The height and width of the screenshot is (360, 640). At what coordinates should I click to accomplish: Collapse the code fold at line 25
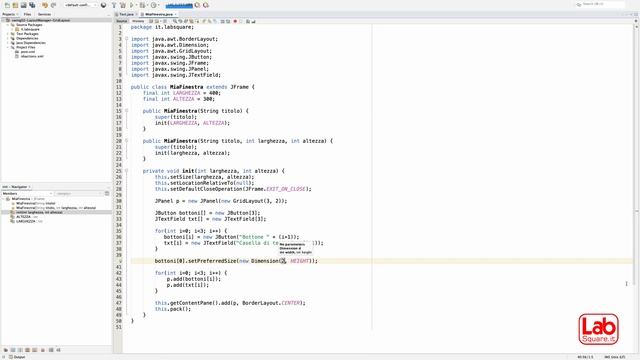[127, 171]
